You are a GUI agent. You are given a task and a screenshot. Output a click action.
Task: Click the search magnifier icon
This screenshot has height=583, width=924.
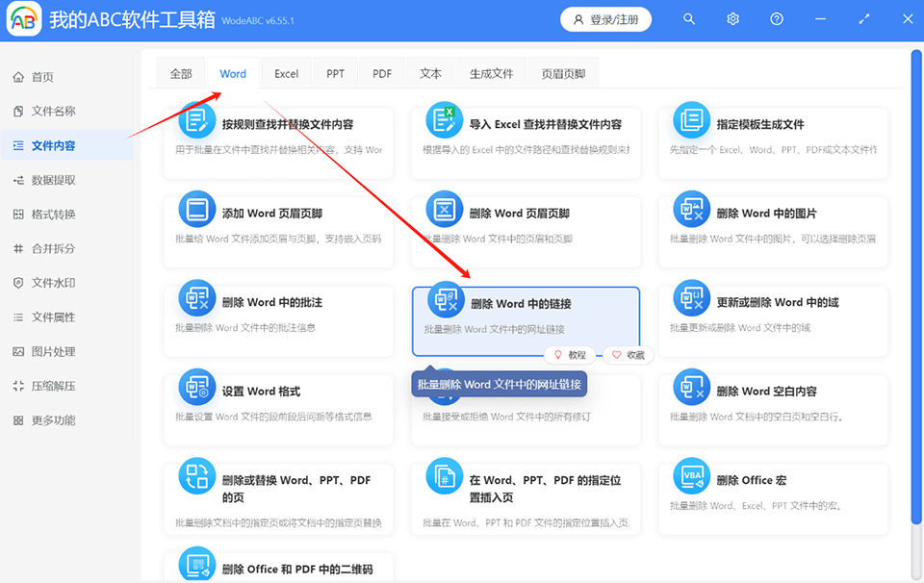(x=689, y=18)
